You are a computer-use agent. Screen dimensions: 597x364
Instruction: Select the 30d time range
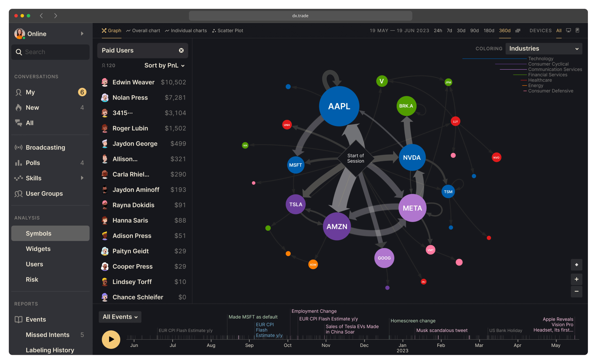pyautogui.click(x=461, y=31)
